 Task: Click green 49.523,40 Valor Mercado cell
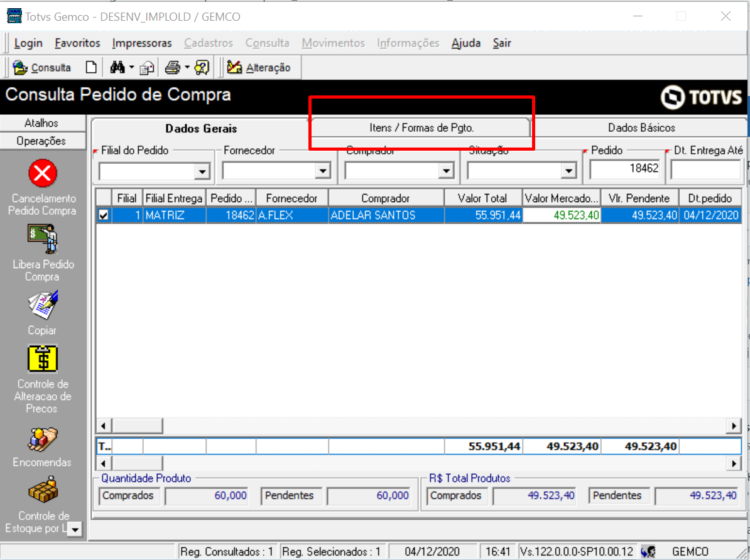(x=561, y=215)
